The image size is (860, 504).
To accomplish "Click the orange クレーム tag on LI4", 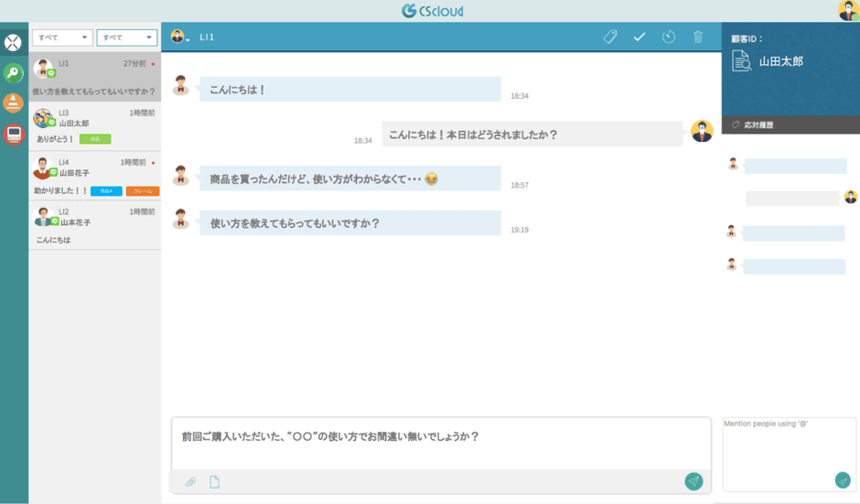I will click(x=143, y=191).
